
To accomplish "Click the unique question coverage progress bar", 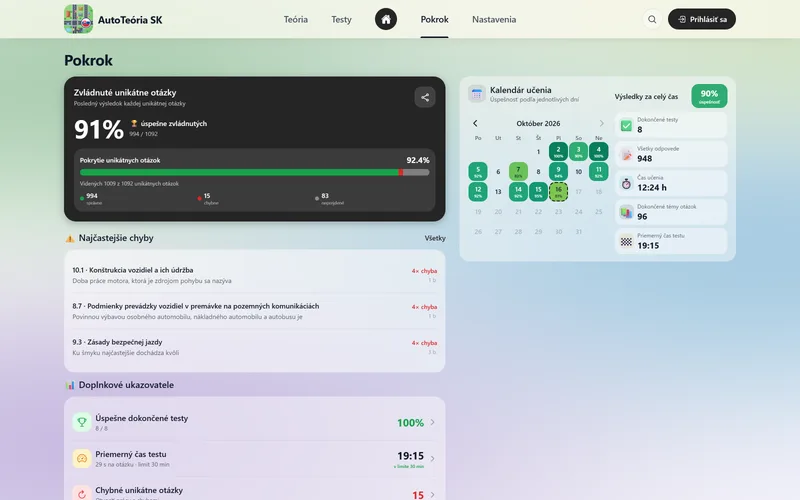I will point(254,172).
